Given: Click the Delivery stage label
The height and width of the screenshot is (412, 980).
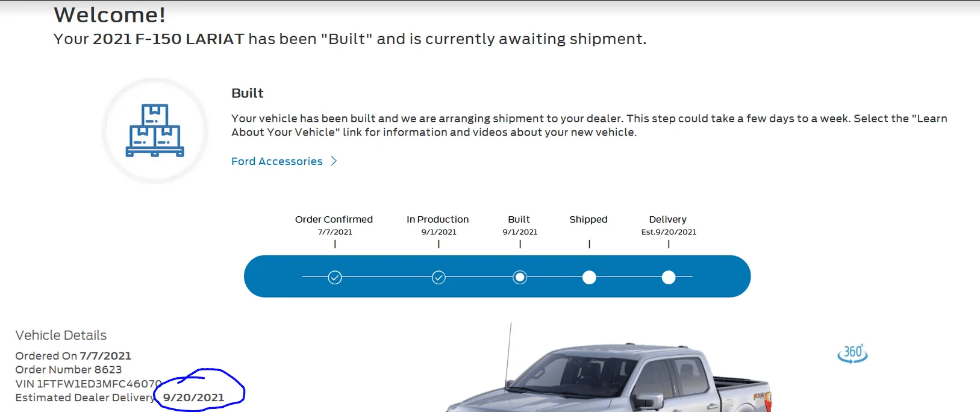Looking at the screenshot, I should (x=667, y=219).
